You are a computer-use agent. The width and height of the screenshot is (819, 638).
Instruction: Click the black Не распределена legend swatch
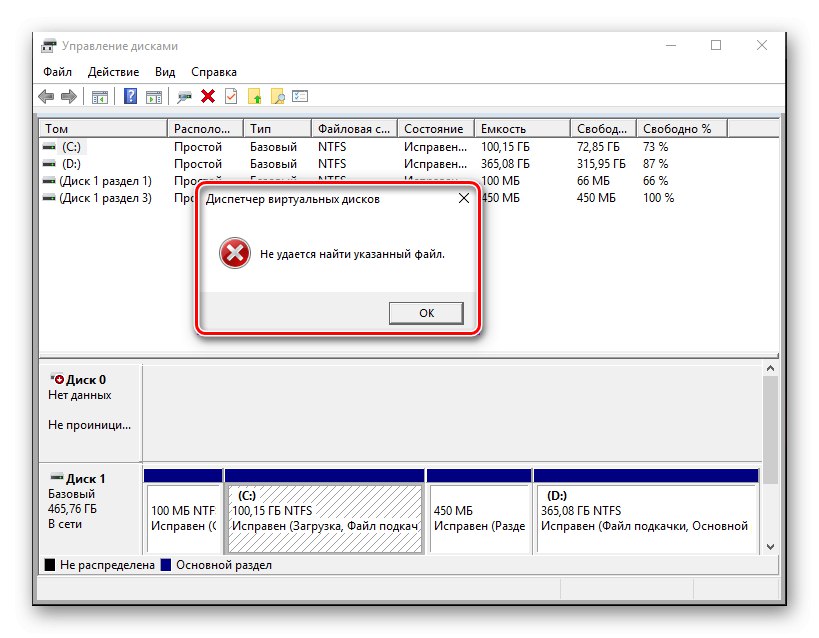50,565
